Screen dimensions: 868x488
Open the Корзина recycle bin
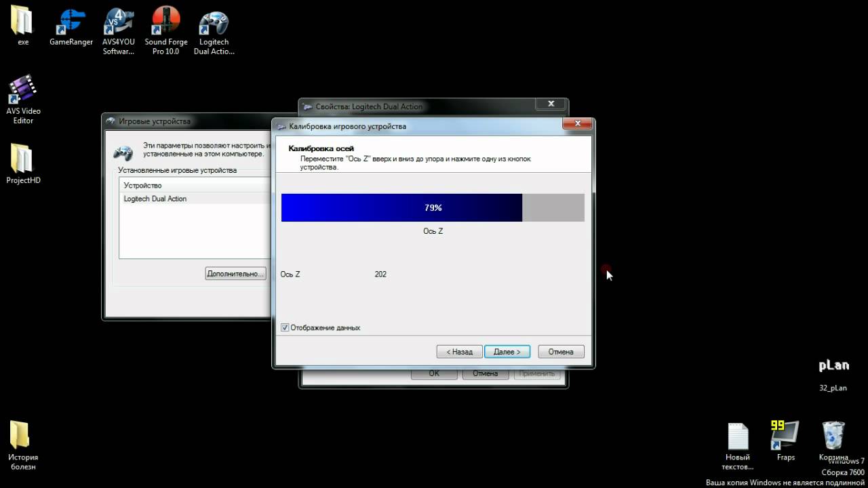833,441
